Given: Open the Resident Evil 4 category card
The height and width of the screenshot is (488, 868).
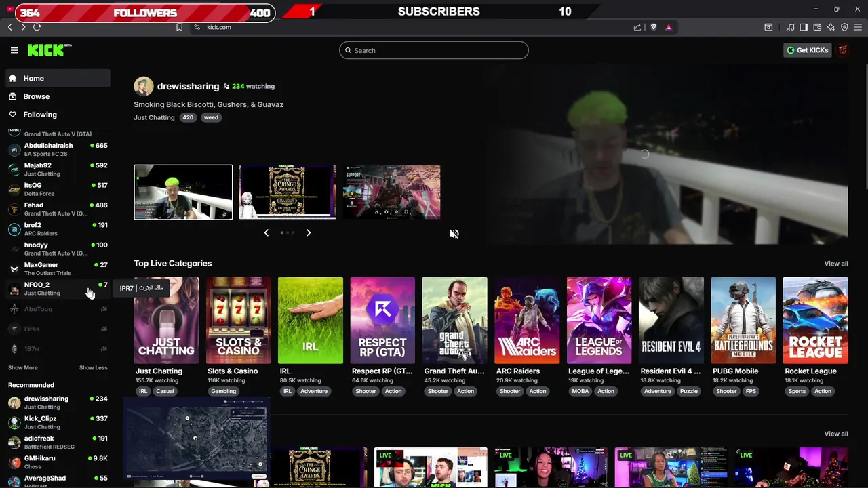Looking at the screenshot, I should [671, 320].
